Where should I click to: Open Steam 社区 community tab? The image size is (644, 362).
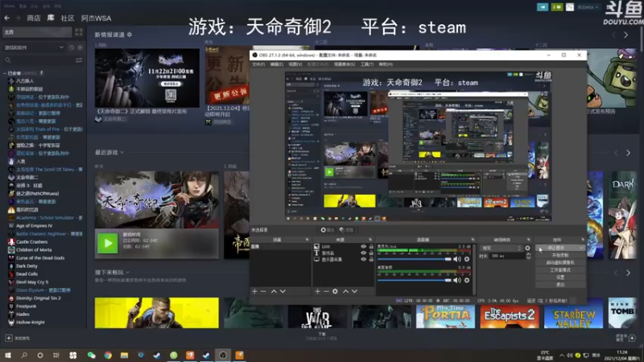coord(68,18)
